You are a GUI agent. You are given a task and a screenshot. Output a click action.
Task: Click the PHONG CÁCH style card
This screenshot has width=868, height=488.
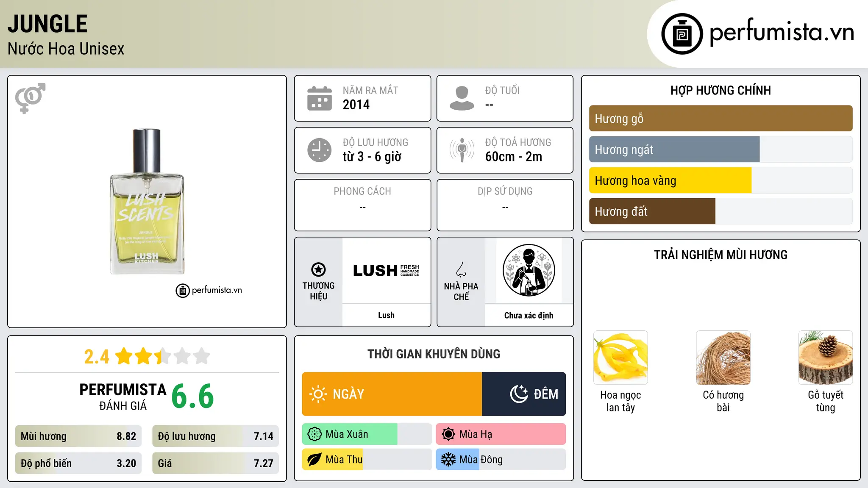pos(362,205)
